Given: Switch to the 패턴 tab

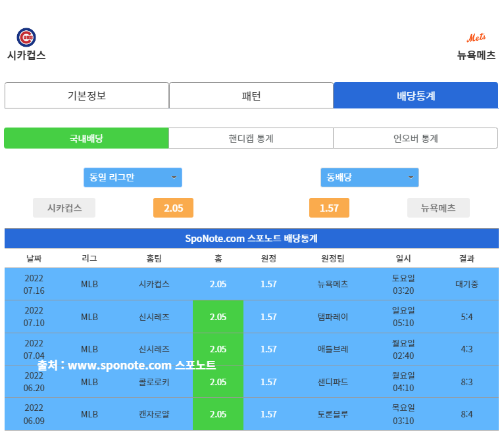Looking at the screenshot, I should point(251,95).
